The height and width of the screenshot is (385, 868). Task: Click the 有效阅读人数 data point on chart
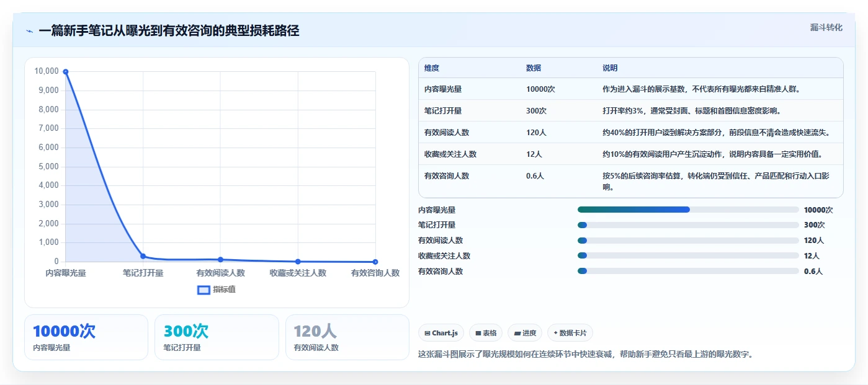tap(220, 259)
